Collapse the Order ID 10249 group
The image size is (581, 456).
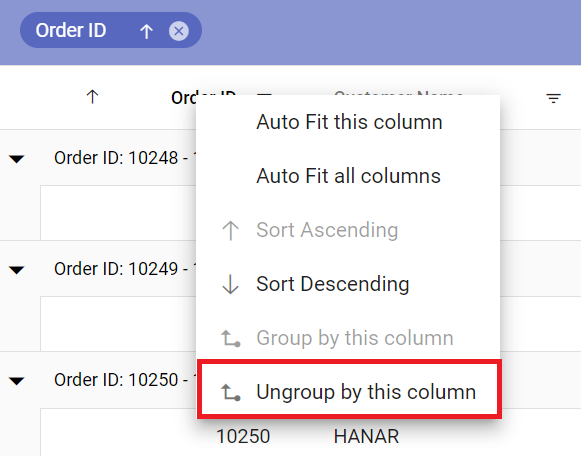pyautogui.click(x=17, y=270)
